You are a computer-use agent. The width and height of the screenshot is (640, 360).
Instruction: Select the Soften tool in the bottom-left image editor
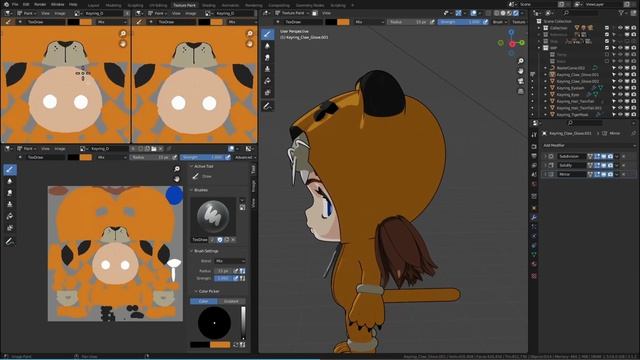click(10, 181)
